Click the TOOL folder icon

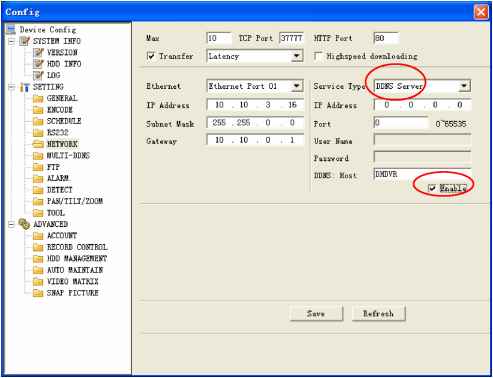click(38, 213)
